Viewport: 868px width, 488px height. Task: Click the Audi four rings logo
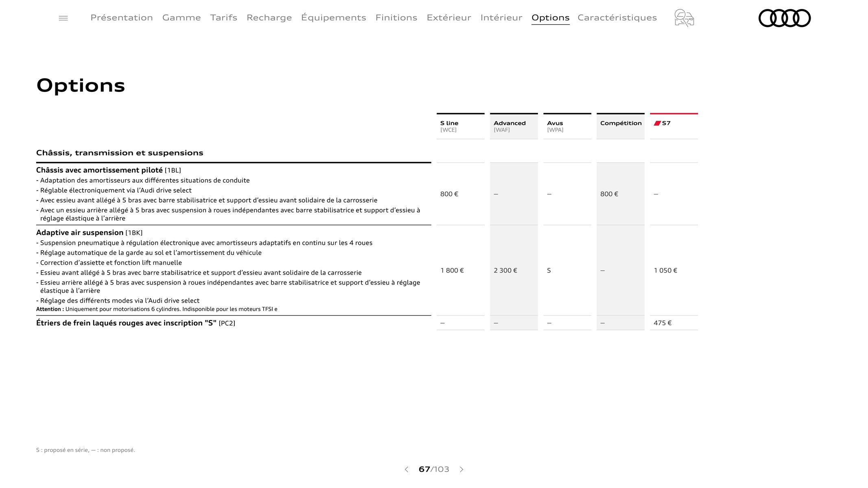click(785, 18)
